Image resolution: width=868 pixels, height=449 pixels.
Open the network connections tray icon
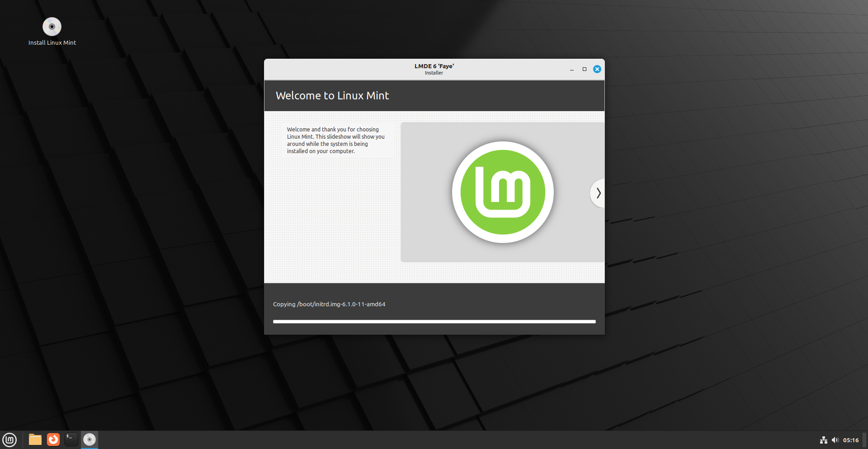824,440
